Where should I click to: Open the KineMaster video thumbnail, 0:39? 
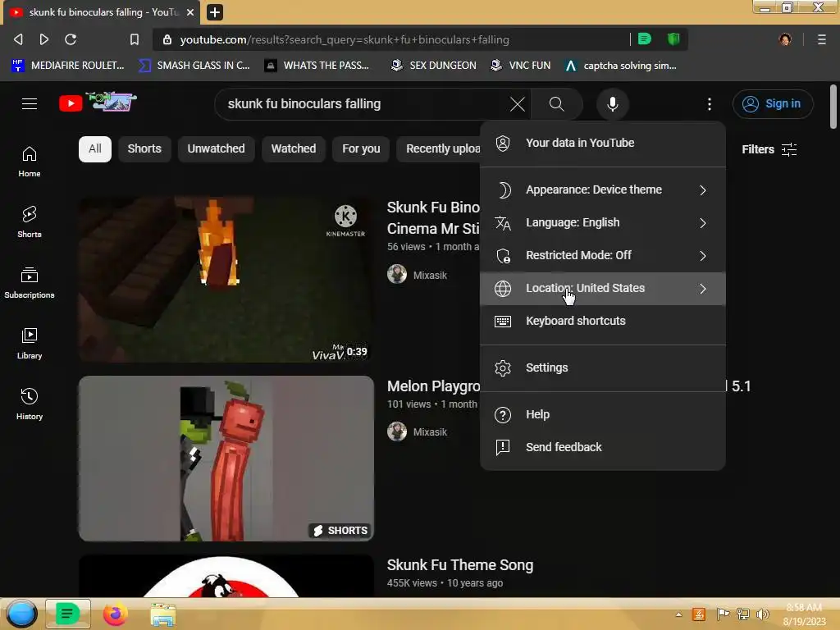point(226,279)
